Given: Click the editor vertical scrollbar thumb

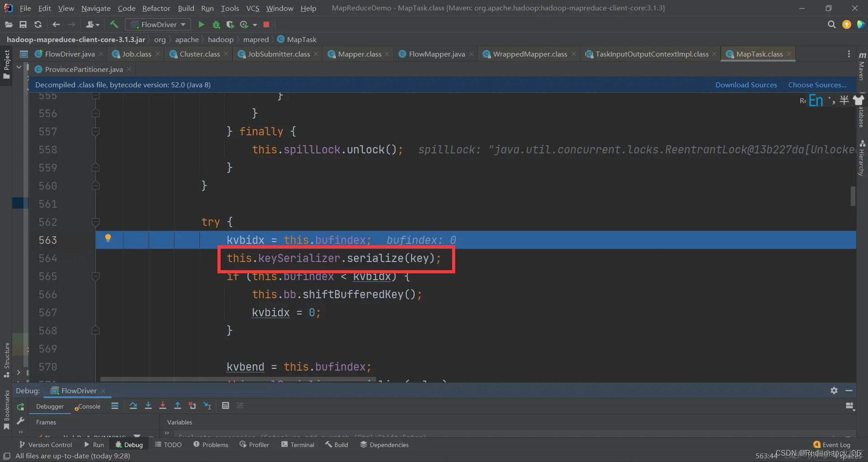Looking at the screenshot, I should [x=853, y=196].
